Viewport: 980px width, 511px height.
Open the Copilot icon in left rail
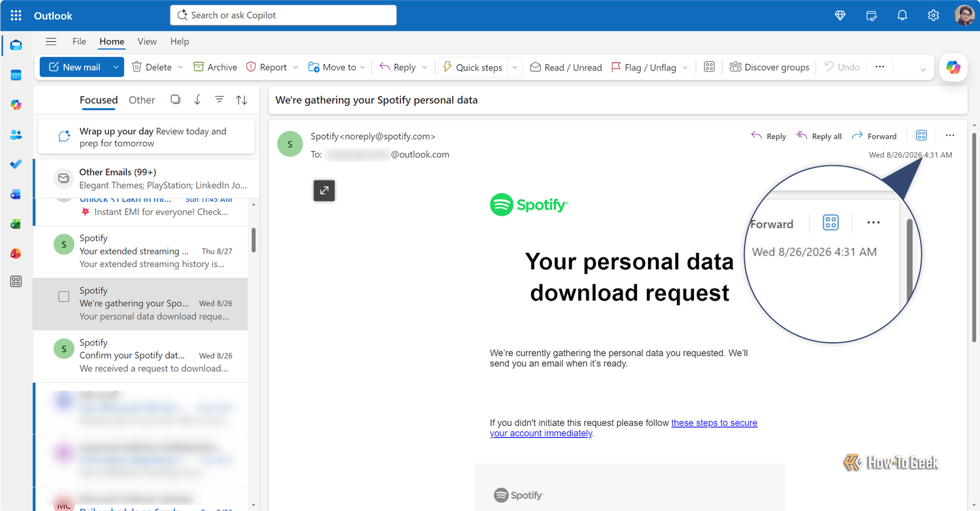click(x=16, y=105)
